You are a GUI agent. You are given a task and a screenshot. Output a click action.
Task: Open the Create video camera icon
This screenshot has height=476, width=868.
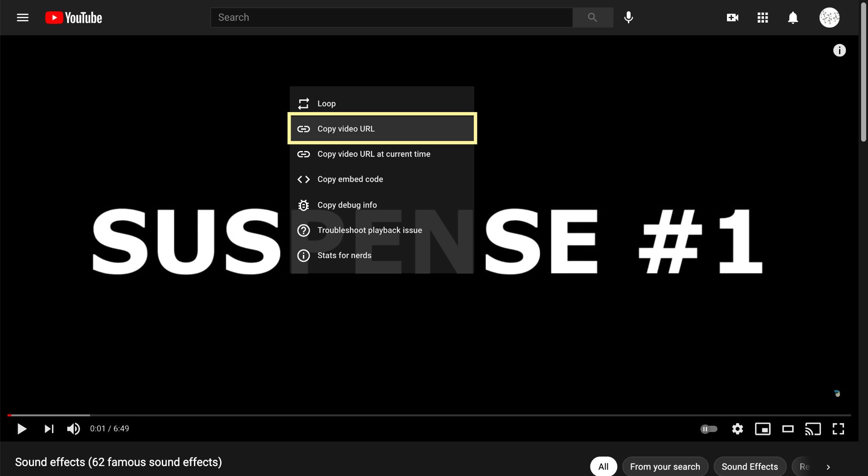coord(732,18)
